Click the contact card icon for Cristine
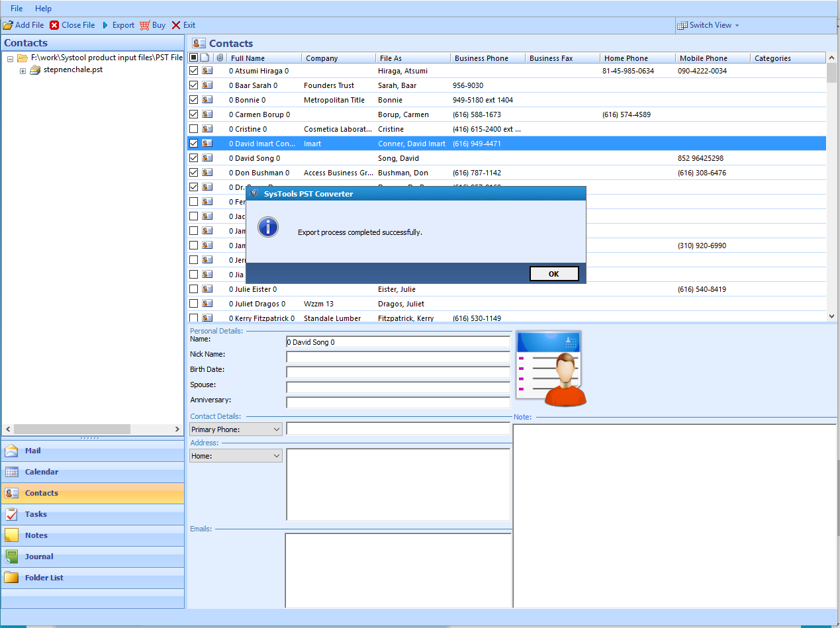The height and width of the screenshot is (628, 840). [x=207, y=129]
